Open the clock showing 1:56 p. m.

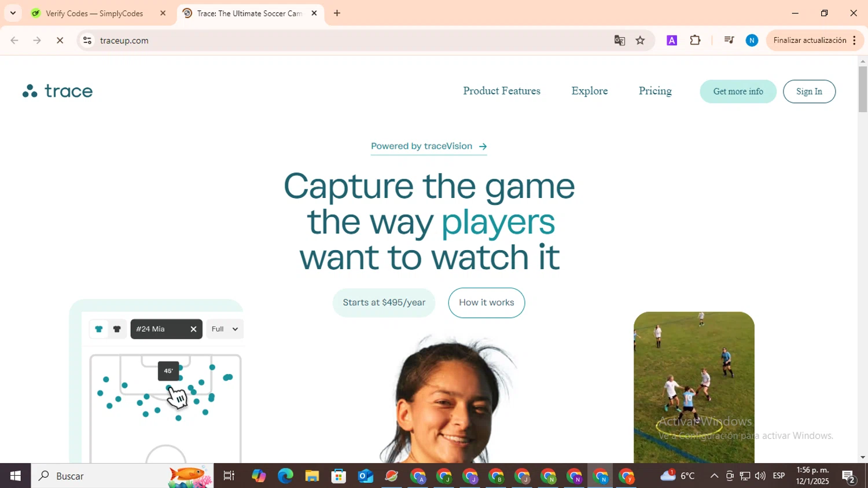click(813, 476)
